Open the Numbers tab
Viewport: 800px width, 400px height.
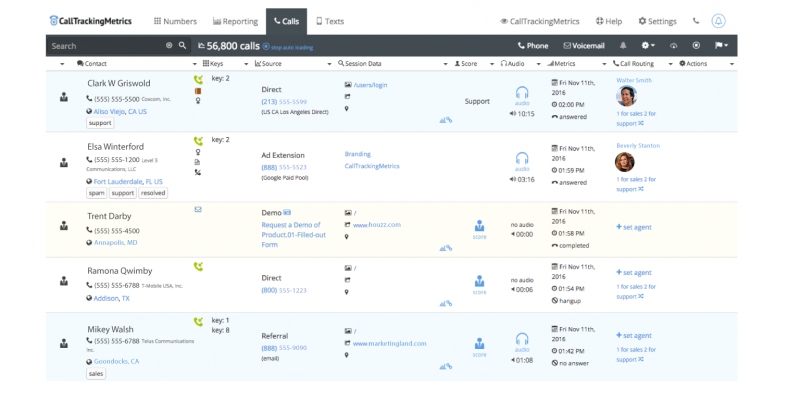click(x=175, y=21)
